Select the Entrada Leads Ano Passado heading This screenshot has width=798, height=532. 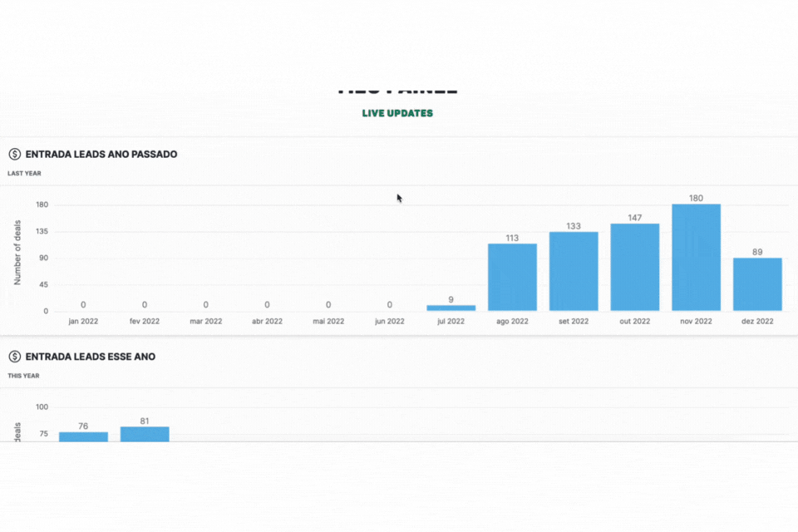pyautogui.click(x=101, y=154)
